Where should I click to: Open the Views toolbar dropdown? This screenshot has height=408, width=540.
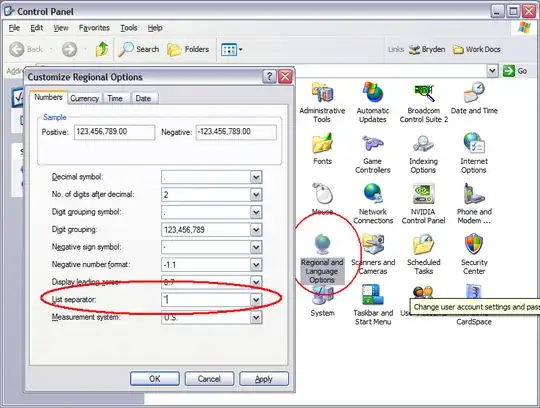[232, 49]
